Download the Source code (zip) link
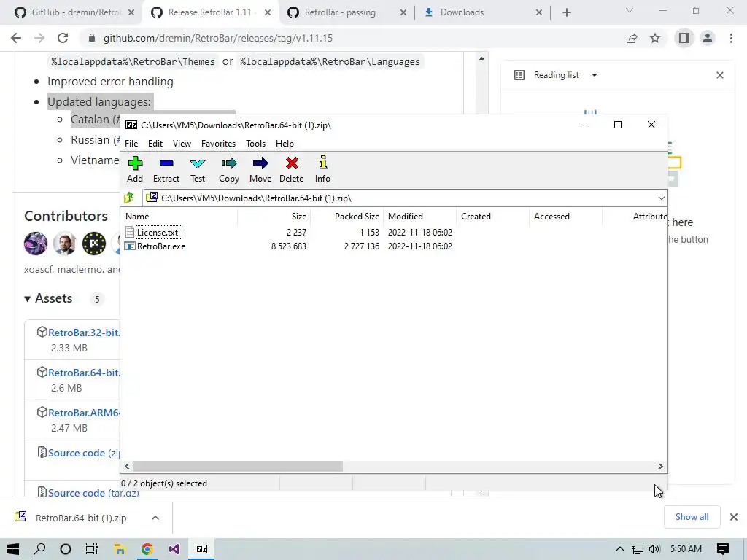 point(83,452)
